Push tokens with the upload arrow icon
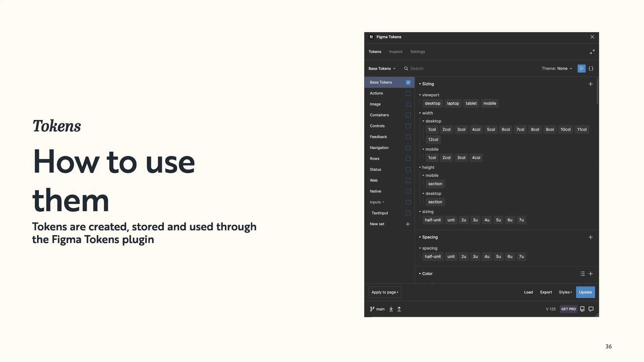 coord(399,309)
